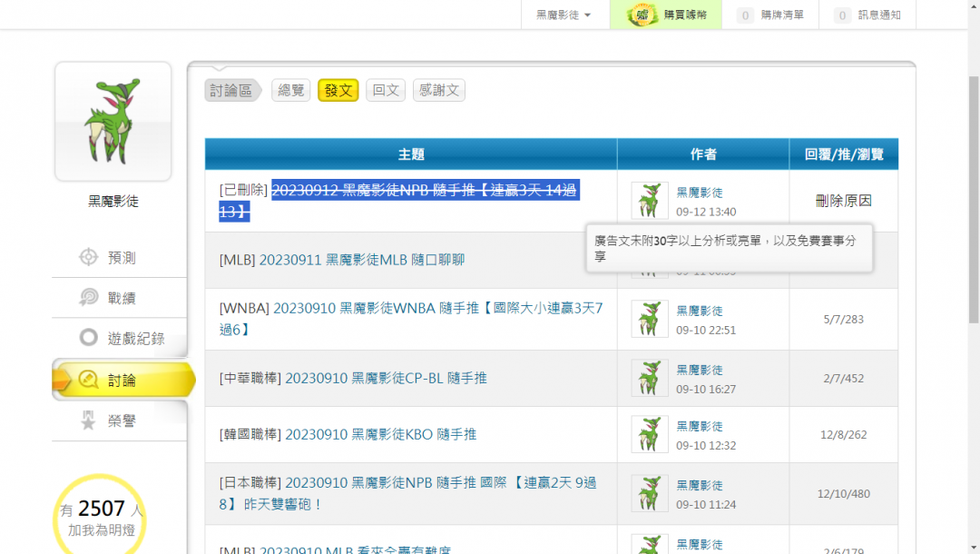Viewport: 980px width, 554px height.
Task: Select the 發文 tab
Action: [338, 90]
